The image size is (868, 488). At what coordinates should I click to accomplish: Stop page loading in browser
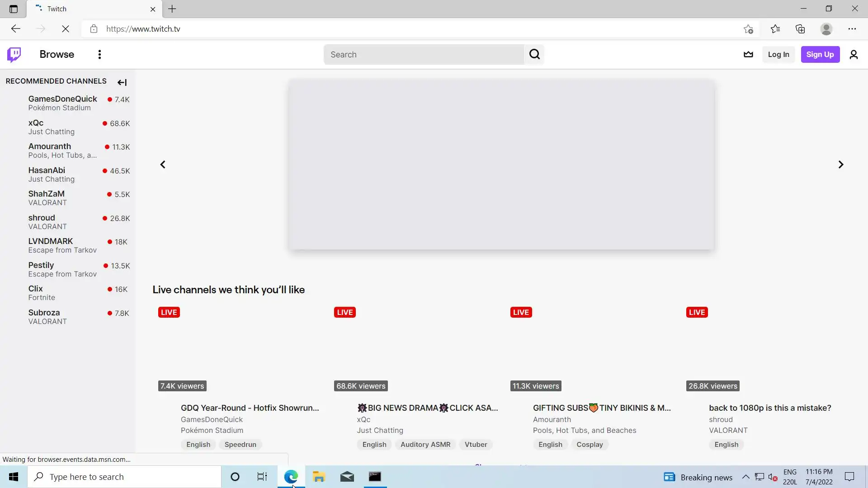click(x=66, y=29)
